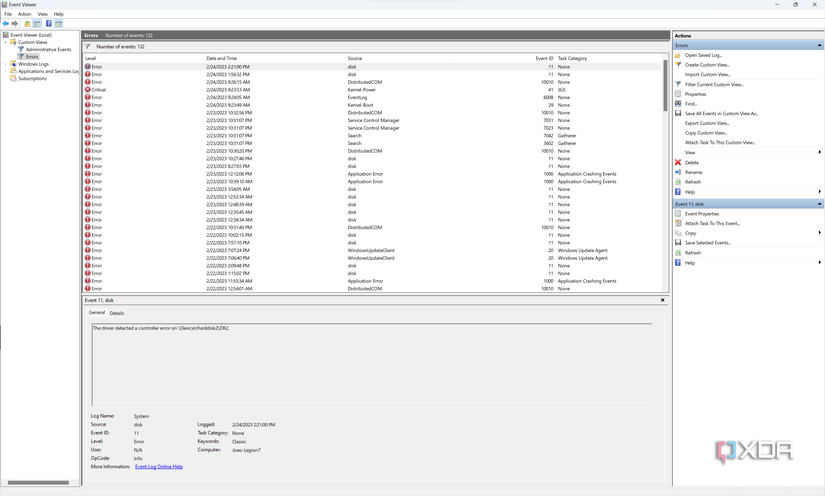Click Copy Custom View action
The height and width of the screenshot is (496, 825).
click(x=706, y=133)
